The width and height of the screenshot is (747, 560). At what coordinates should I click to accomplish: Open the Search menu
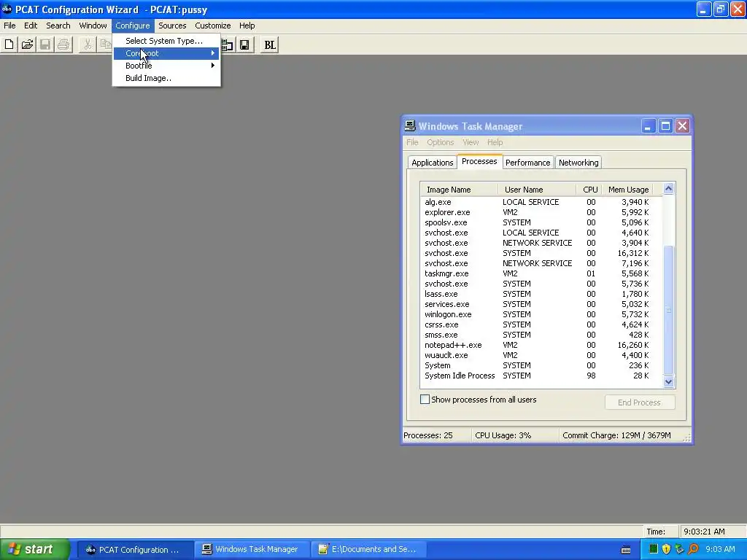[x=58, y=26]
